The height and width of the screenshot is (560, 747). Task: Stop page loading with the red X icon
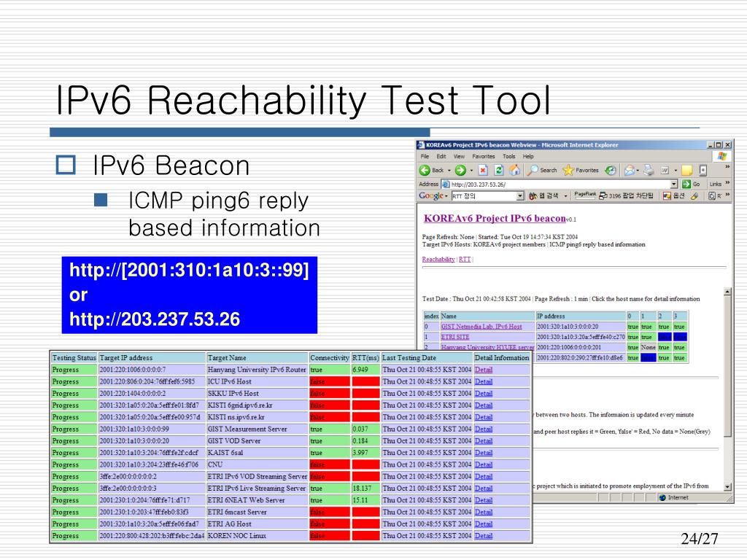pyautogui.click(x=483, y=170)
